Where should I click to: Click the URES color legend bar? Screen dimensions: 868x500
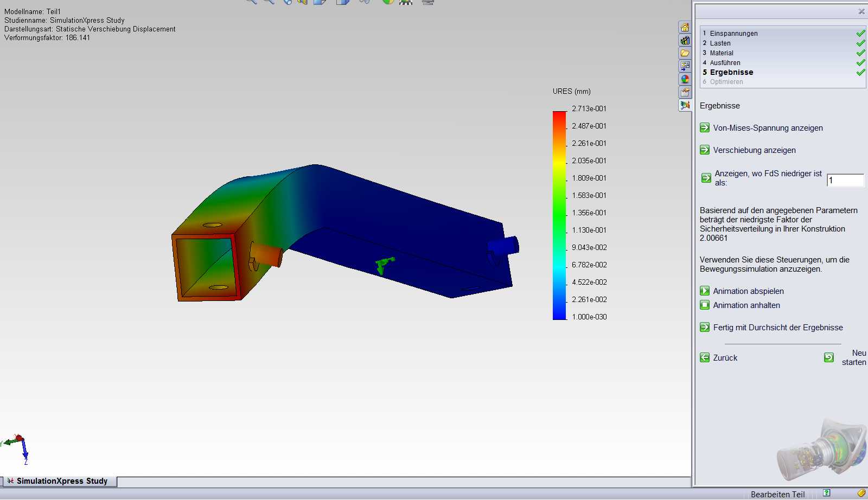(559, 215)
